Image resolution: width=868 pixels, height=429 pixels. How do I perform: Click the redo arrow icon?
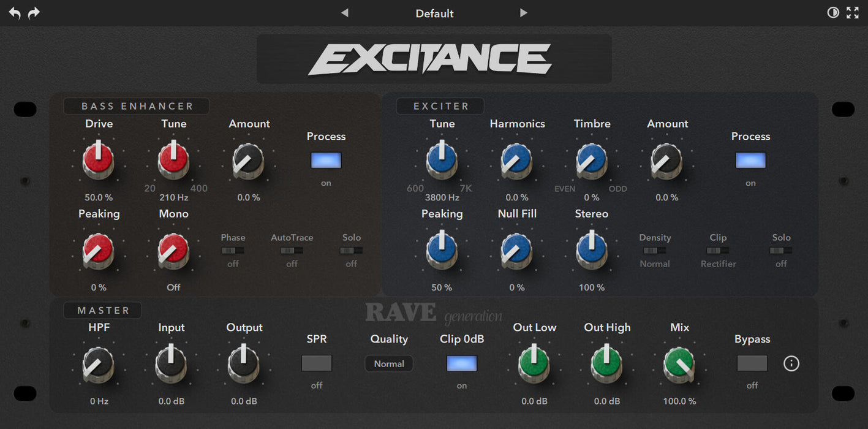(x=34, y=13)
